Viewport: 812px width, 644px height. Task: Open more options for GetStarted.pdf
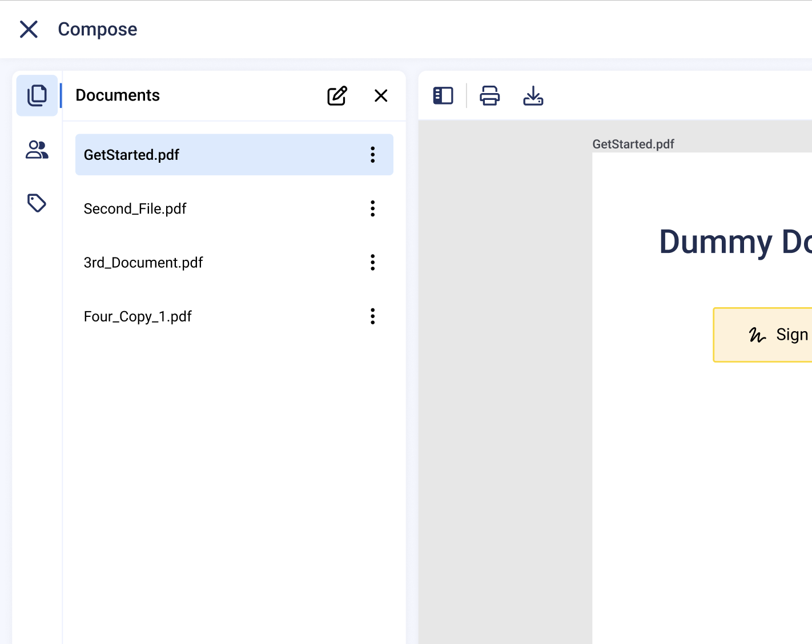372,155
